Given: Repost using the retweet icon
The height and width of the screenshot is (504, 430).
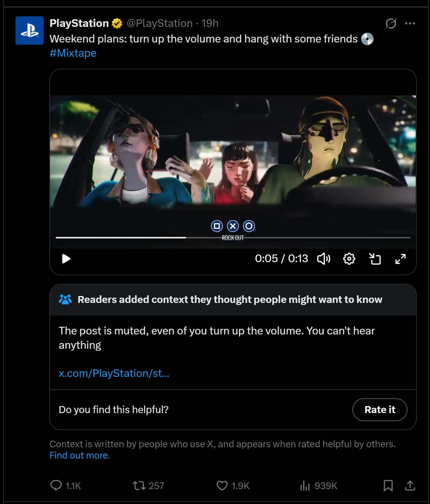Looking at the screenshot, I should tap(139, 486).
